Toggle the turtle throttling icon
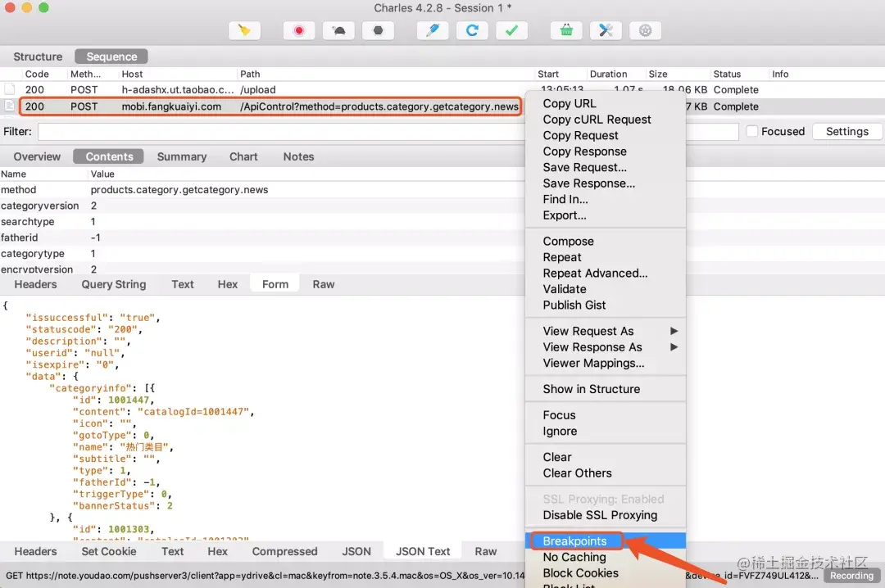885x588 pixels. [338, 30]
